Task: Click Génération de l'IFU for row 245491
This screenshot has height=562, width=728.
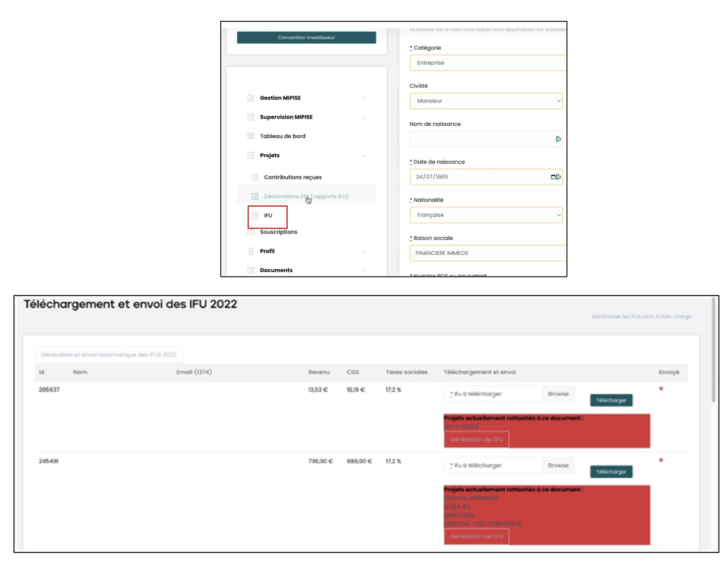Action: (x=476, y=536)
